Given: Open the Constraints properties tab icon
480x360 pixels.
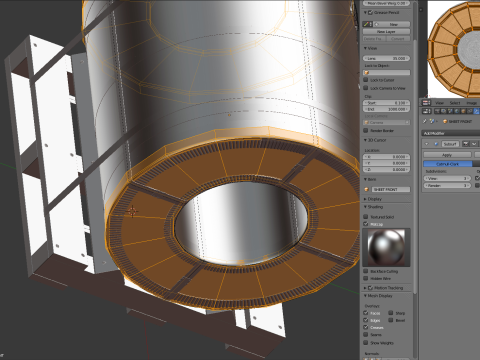Looking at the screenshot, I should 470,111.
